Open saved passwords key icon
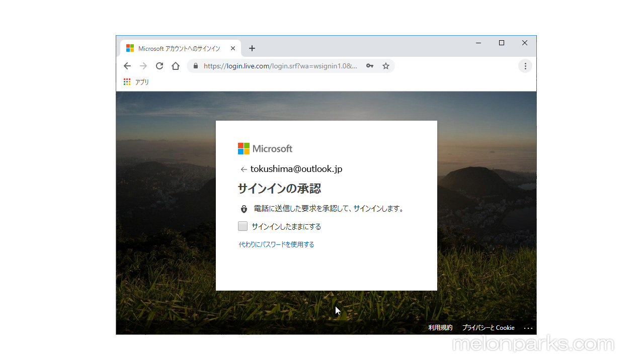Image resolution: width=644 pixels, height=362 pixels. click(x=370, y=66)
